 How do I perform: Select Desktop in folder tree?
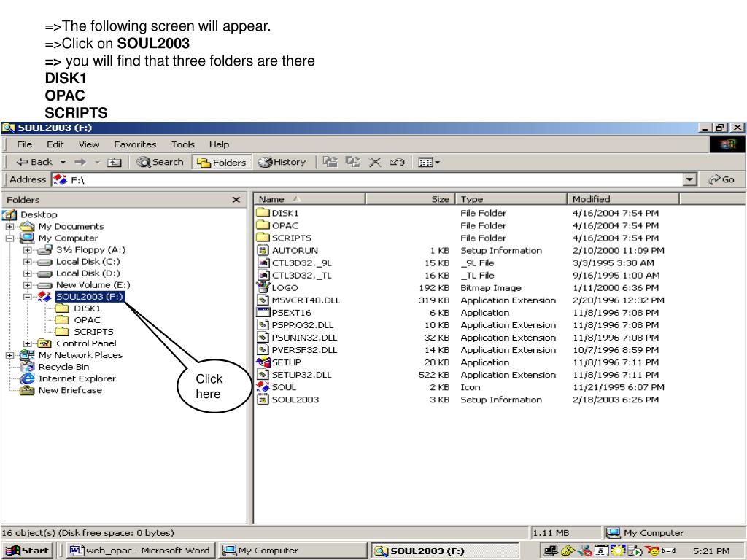(x=39, y=215)
